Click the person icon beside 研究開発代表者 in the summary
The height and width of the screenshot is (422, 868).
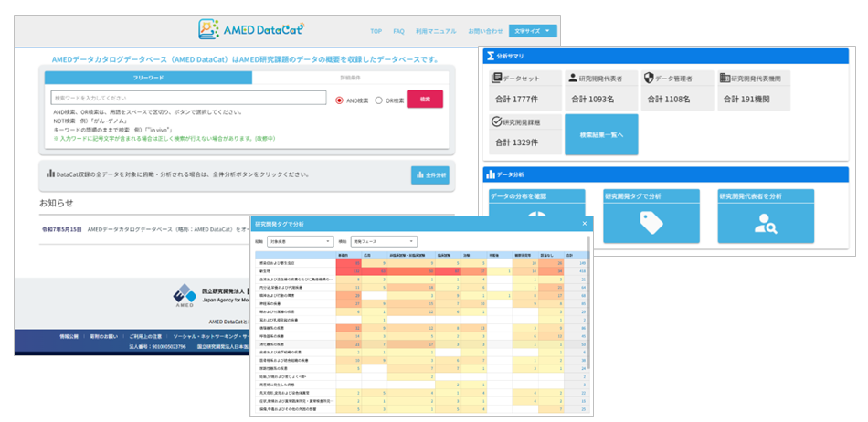pyautogui.click(x=572, y=78)
